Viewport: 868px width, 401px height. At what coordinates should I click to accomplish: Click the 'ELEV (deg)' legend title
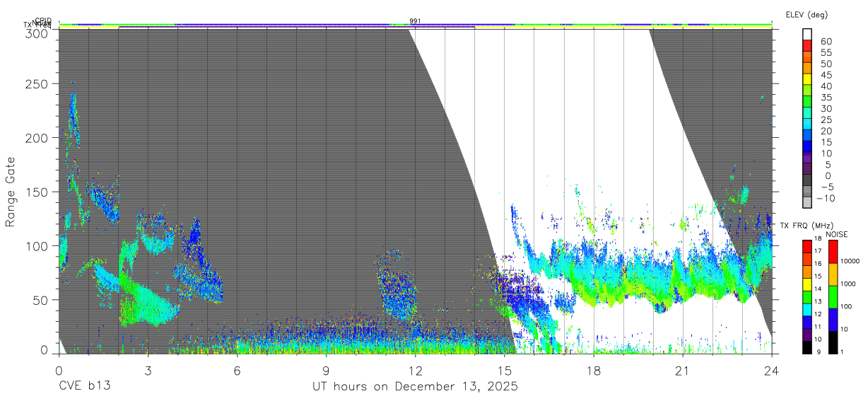click(x=807, y=15)
